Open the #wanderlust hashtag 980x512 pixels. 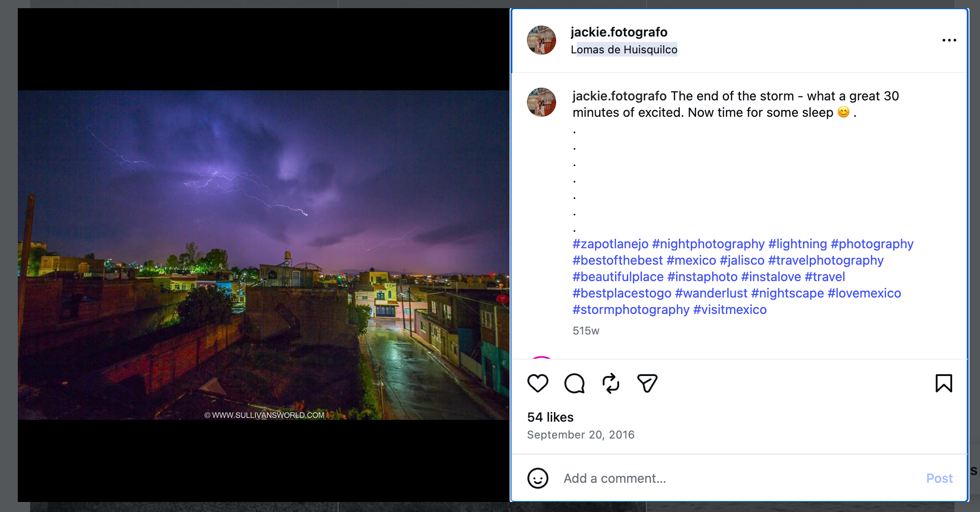click(711, 293)
